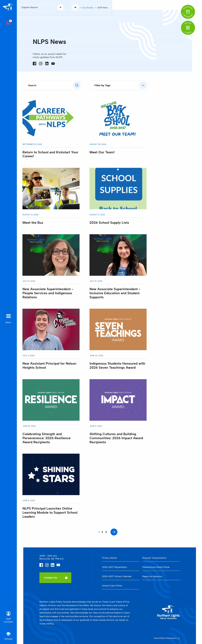Go to pagination page 3

tap(106, 532)
